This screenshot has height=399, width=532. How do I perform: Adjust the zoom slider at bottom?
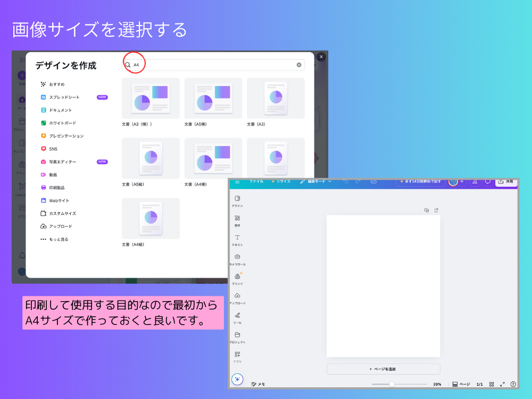coord(392,384)
